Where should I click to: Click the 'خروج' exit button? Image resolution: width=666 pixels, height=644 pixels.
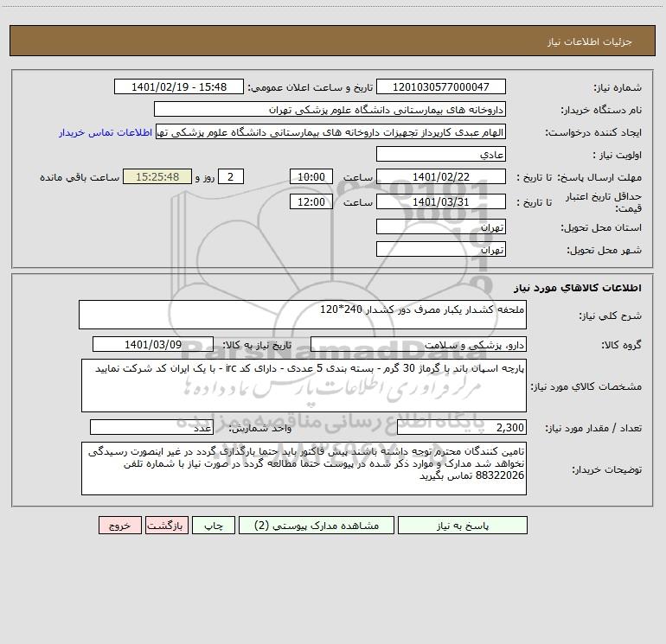tap(119, 525)
